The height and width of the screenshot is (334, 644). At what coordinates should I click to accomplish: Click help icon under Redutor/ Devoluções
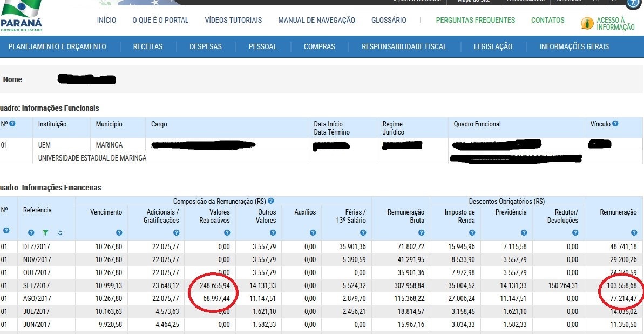(575, 233)
